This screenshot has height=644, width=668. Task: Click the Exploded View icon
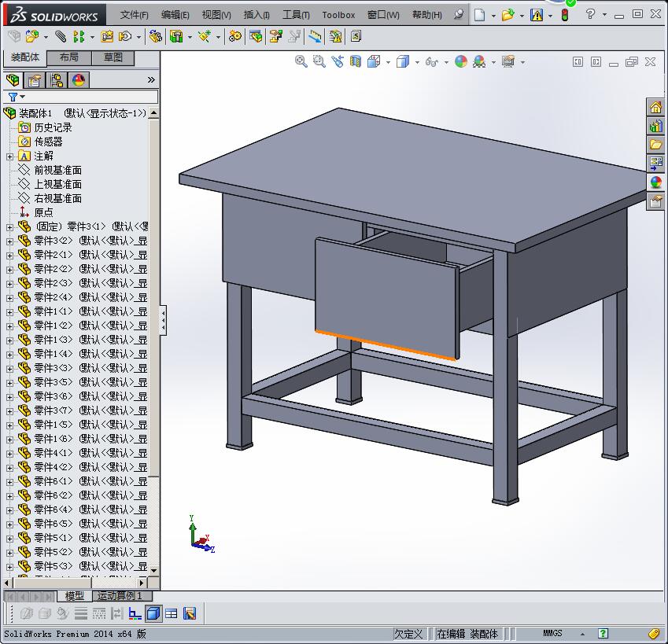point(275,37)
